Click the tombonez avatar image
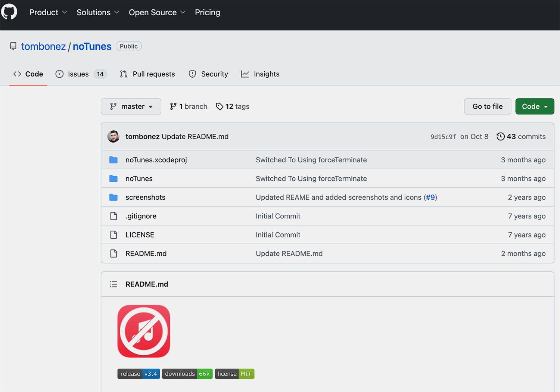The height and width of the screenshot is (392, 560). pyautogui.click(x=113, y=137)
